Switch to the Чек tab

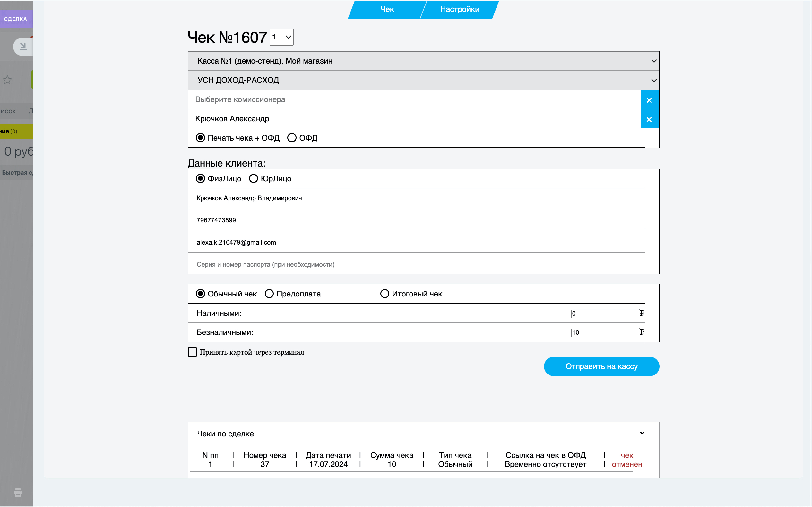tap(387, 9)
